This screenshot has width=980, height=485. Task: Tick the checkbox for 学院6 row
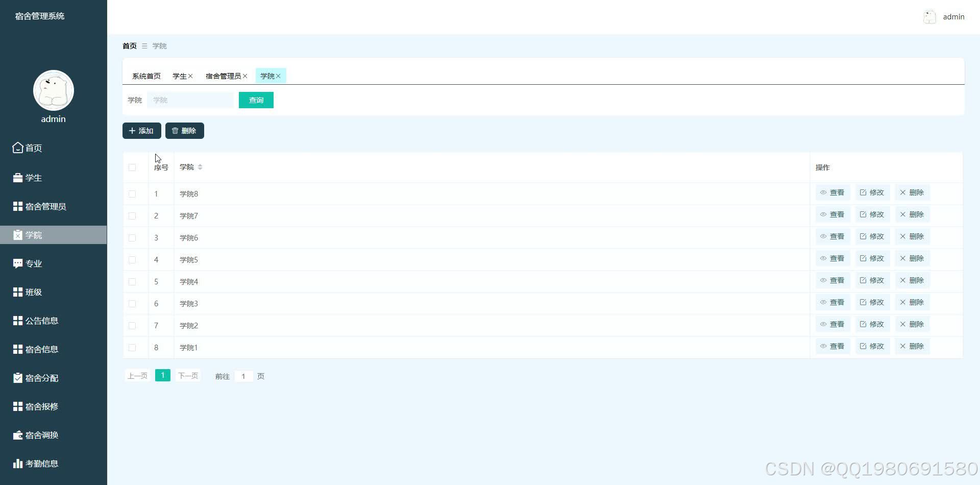tap(132, 238)
